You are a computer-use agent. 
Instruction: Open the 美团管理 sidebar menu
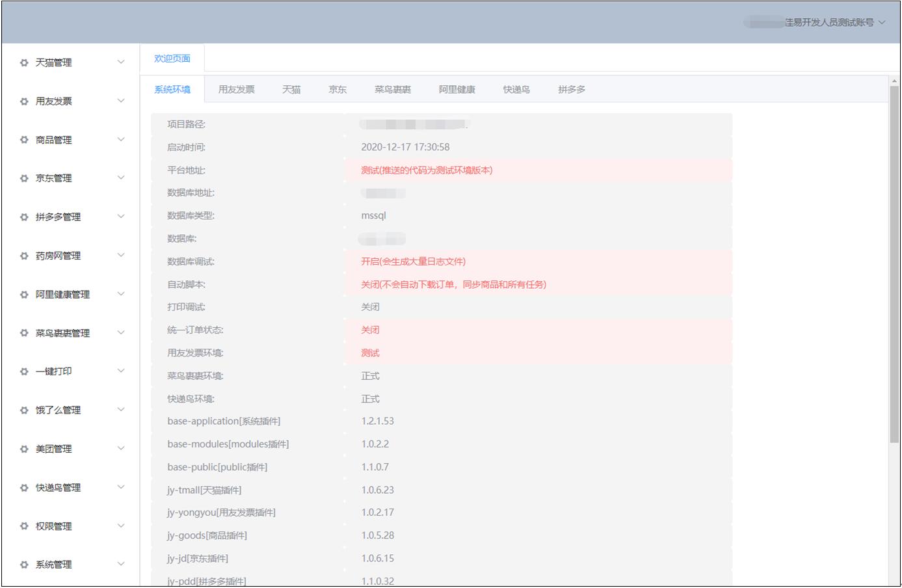(x=54, y=449)
